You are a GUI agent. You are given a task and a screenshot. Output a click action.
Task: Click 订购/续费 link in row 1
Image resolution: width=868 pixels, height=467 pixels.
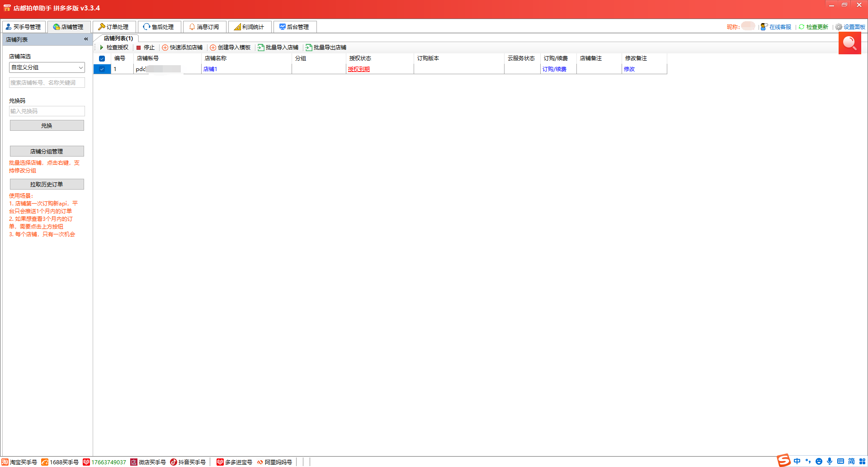[x=554, y=69]
